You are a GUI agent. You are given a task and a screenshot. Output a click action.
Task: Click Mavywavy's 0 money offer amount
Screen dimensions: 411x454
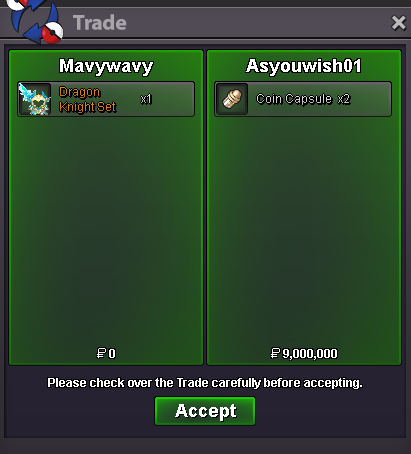112,353
